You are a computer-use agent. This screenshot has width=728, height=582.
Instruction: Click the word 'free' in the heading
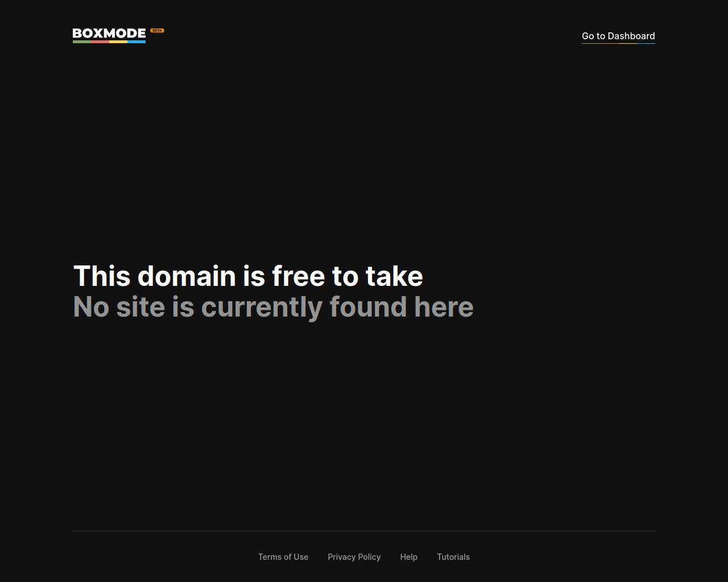pyautogui.click(x=298, y=276)
